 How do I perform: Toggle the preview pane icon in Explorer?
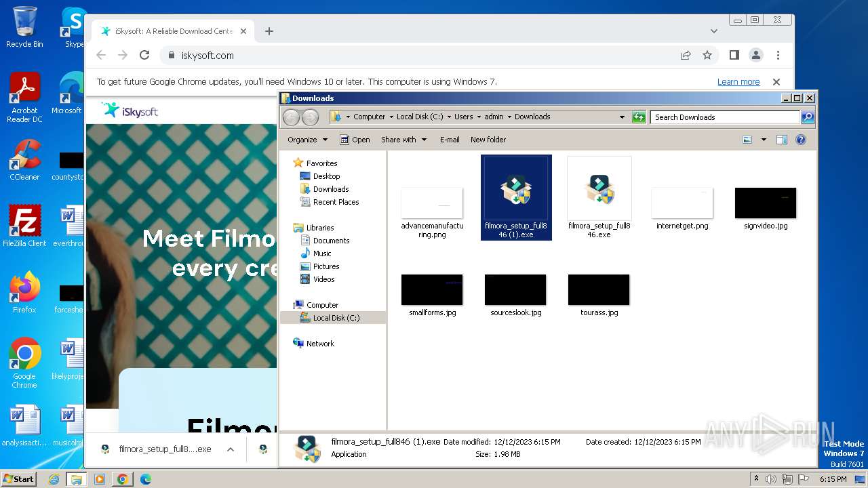coord(782,140)
